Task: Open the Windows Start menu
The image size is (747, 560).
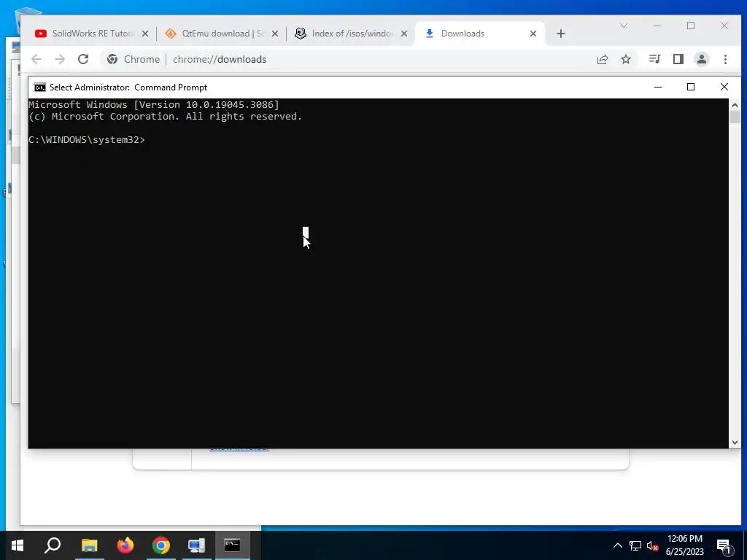Action: pos(18,545)
